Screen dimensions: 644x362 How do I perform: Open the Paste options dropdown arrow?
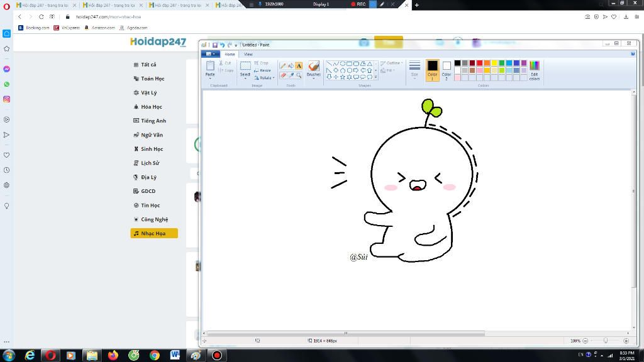[x=210, y=79]
